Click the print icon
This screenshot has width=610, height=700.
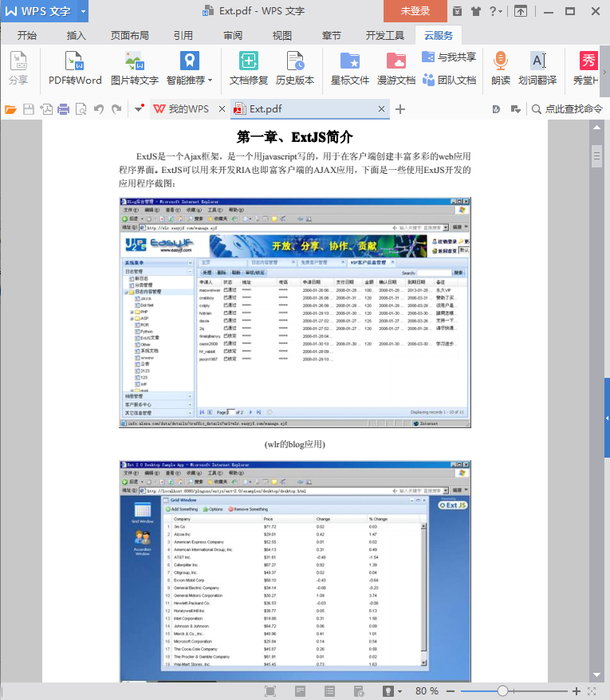64,109
